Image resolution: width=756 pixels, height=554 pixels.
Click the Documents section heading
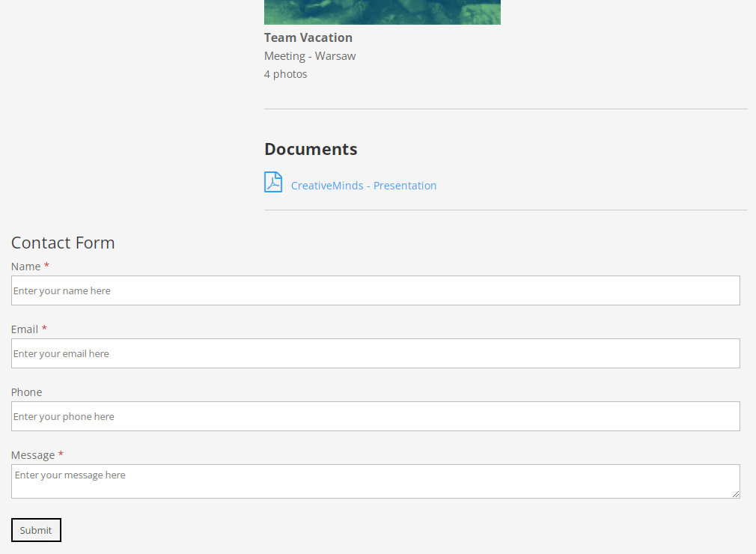pos(311,149)
